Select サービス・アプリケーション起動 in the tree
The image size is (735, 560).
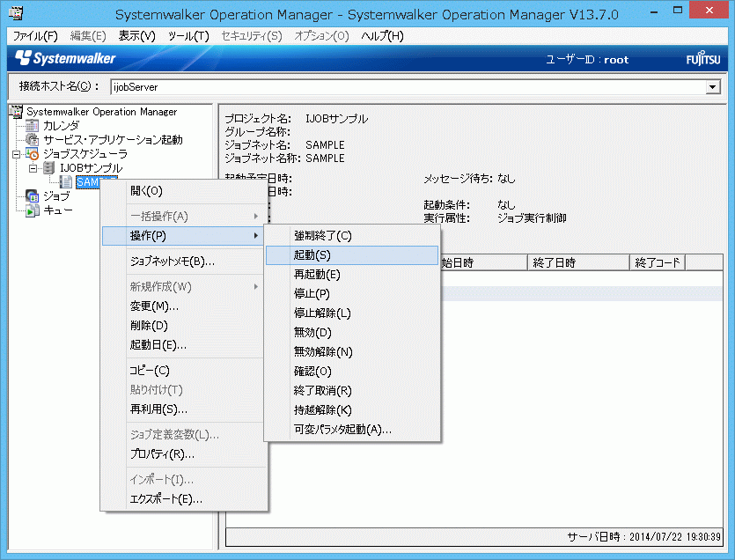coord(113,140)
